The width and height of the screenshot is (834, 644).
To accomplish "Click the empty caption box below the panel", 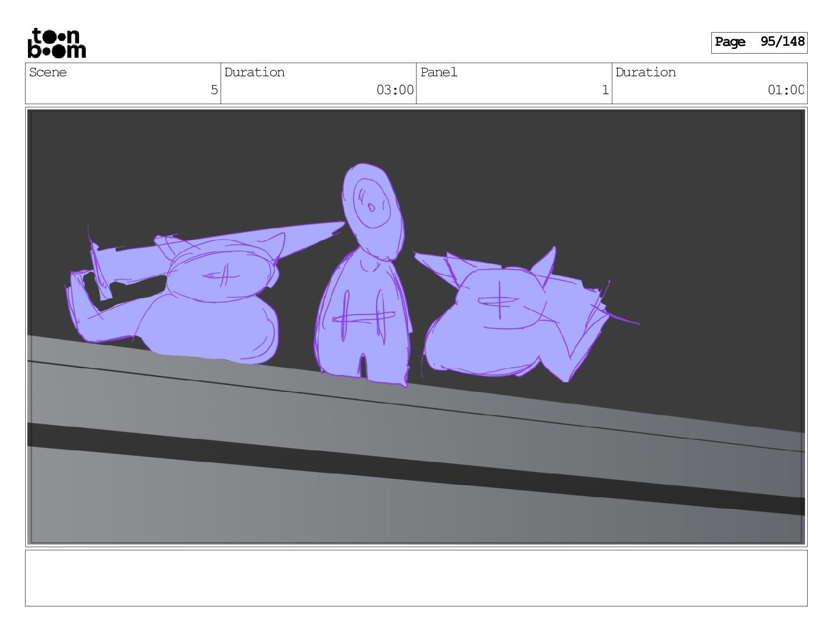I will pyautogui.click(x=416, y=578).
